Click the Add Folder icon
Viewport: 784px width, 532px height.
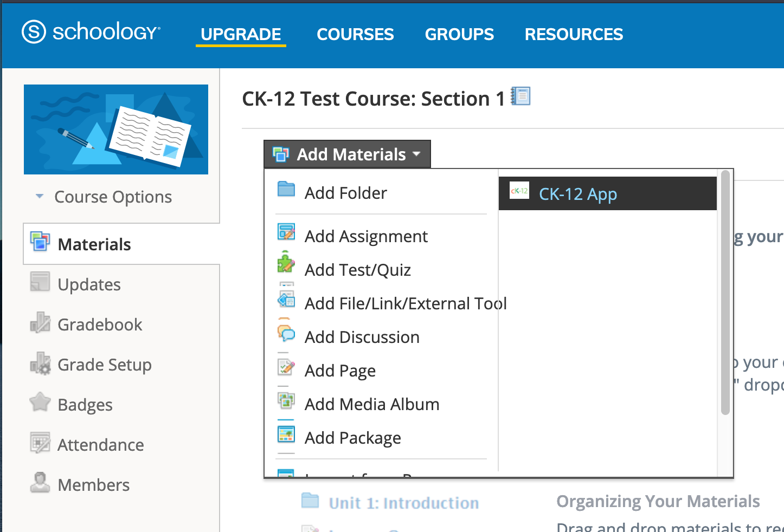(286, 189)
